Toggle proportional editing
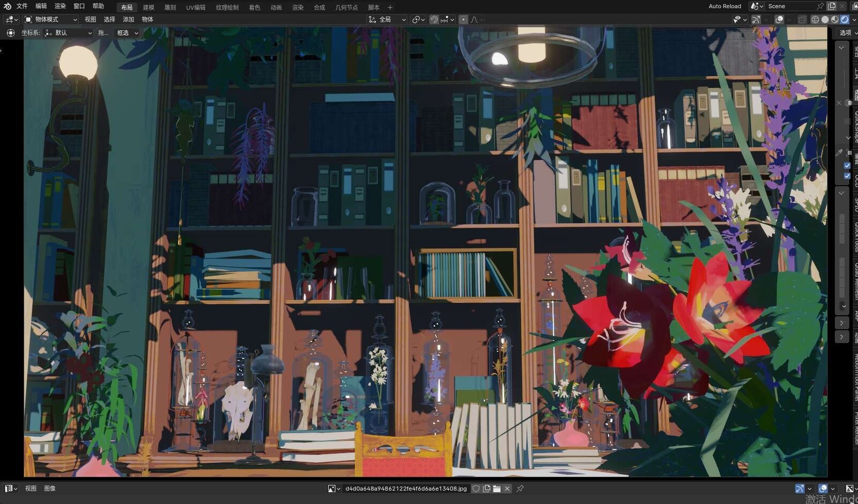The height and width of the screenshot is (504, 858). (464, 19)
